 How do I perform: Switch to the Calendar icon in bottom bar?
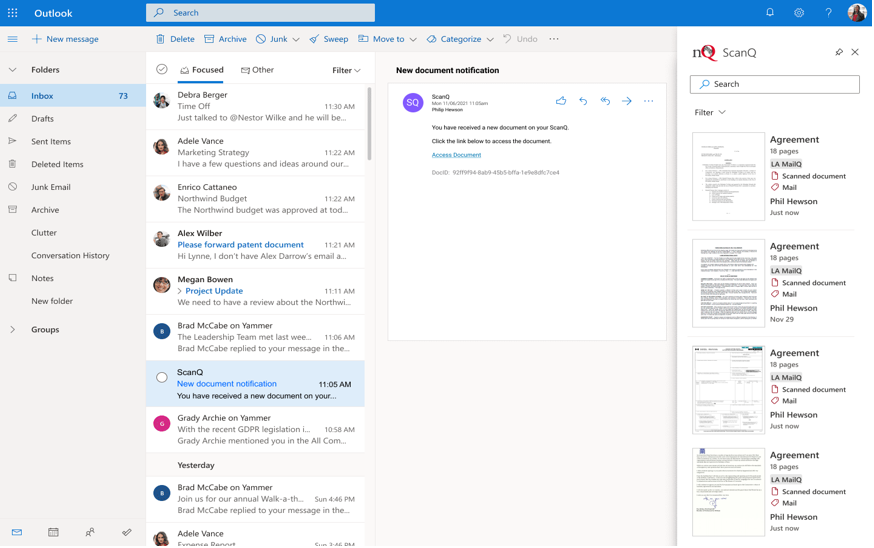coord(53,533)
